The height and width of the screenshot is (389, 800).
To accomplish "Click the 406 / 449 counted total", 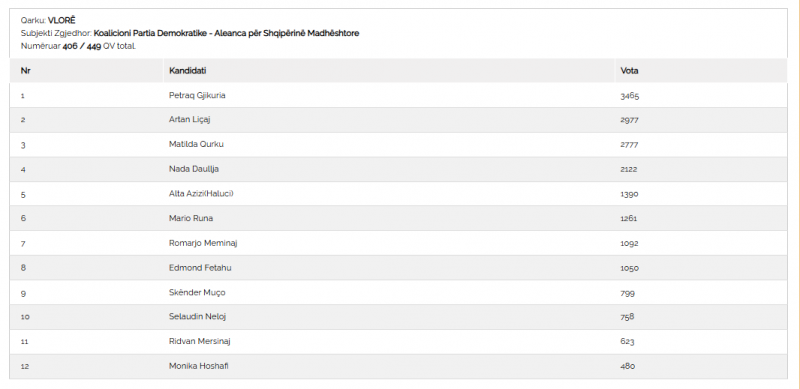I will tap(82, 46).
